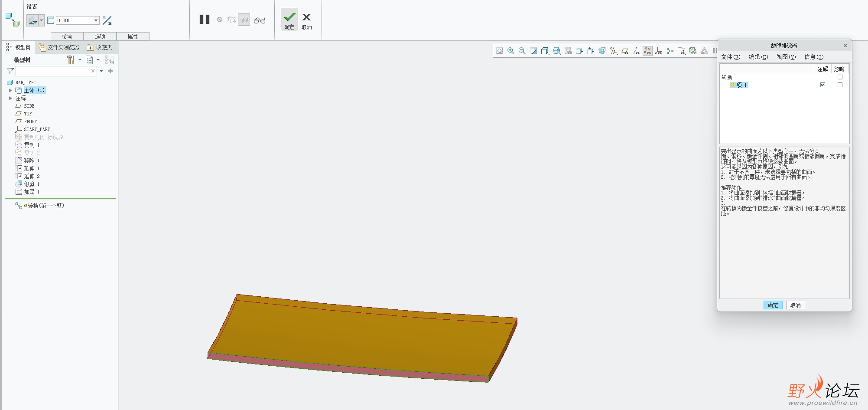Viewport: 868px width, 410px height.
Task: Switch to the 收藏夹 tab
Action: (100, 47)
